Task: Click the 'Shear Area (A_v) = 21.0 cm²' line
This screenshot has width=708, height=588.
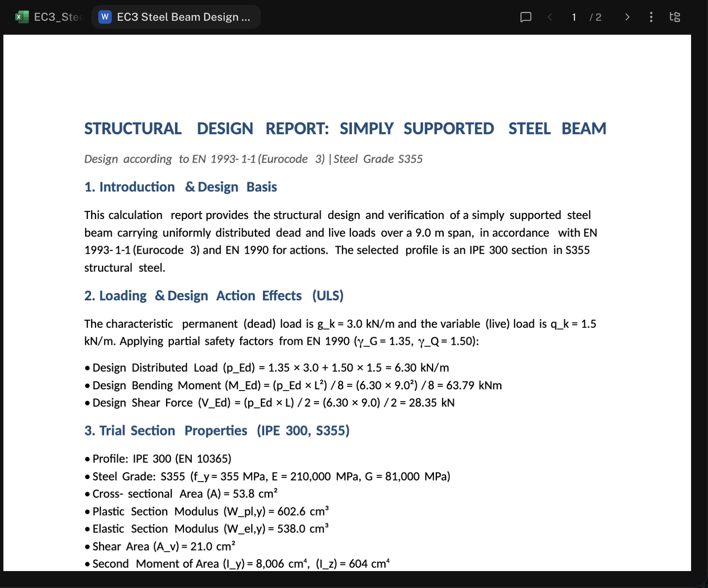Action: pos(160,546)
